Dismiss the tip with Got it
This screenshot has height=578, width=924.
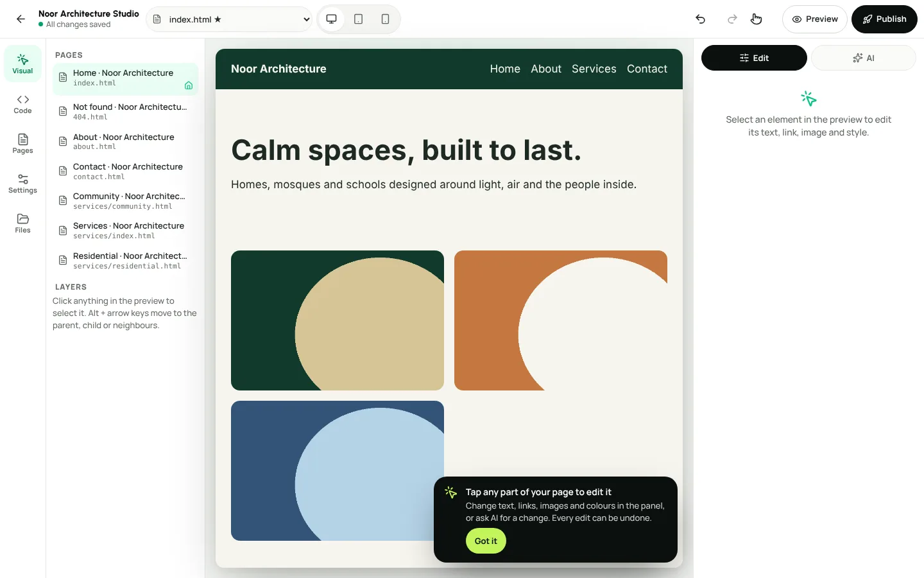486,541
